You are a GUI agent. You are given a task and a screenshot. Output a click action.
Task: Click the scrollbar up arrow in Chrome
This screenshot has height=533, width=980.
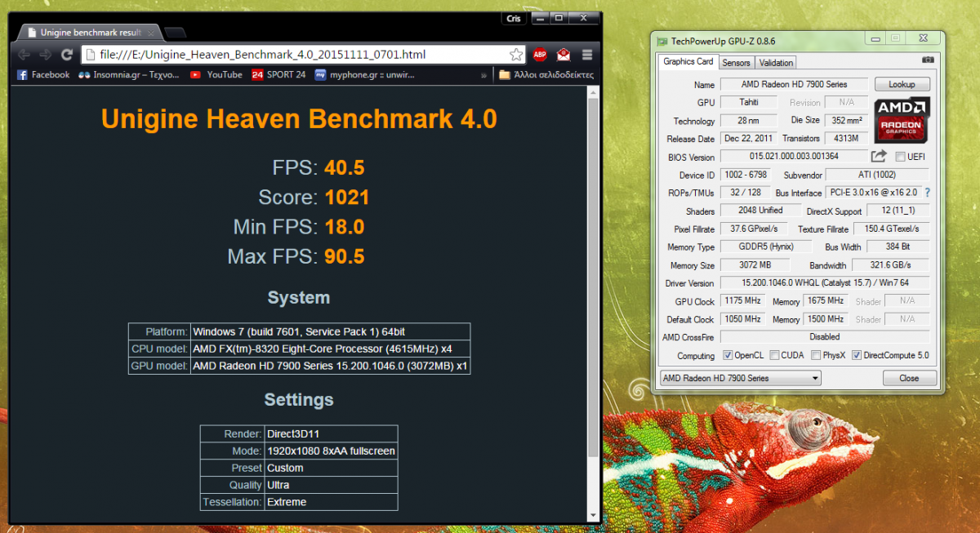[593, 91]
